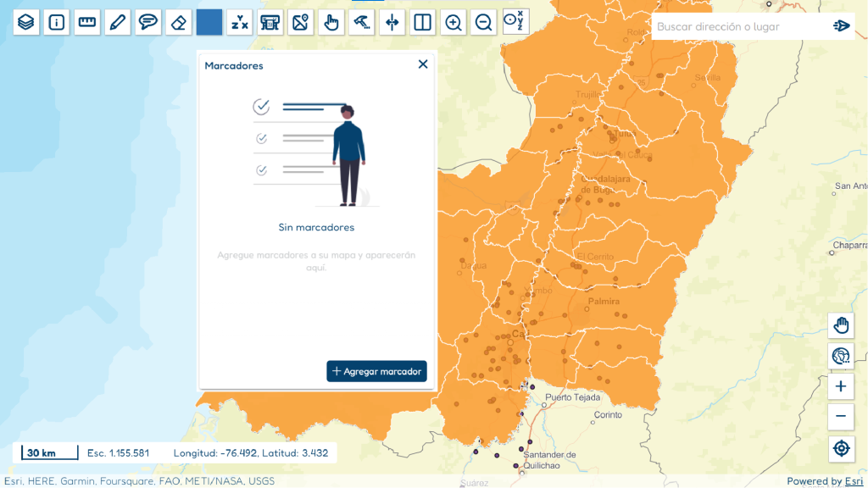
Task: Click the search address input field
Action: 742,26
